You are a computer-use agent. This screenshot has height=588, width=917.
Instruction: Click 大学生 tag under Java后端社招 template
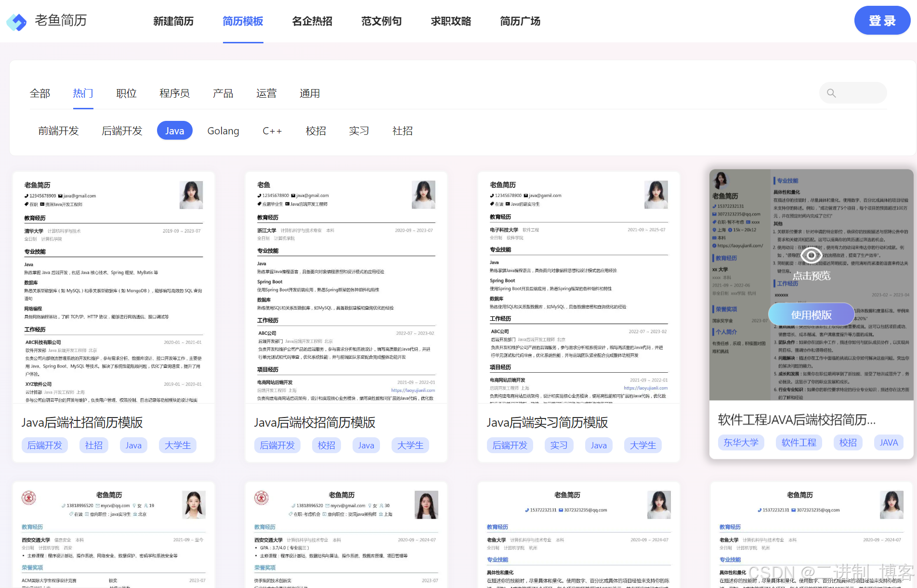click(x=178, y=445)
